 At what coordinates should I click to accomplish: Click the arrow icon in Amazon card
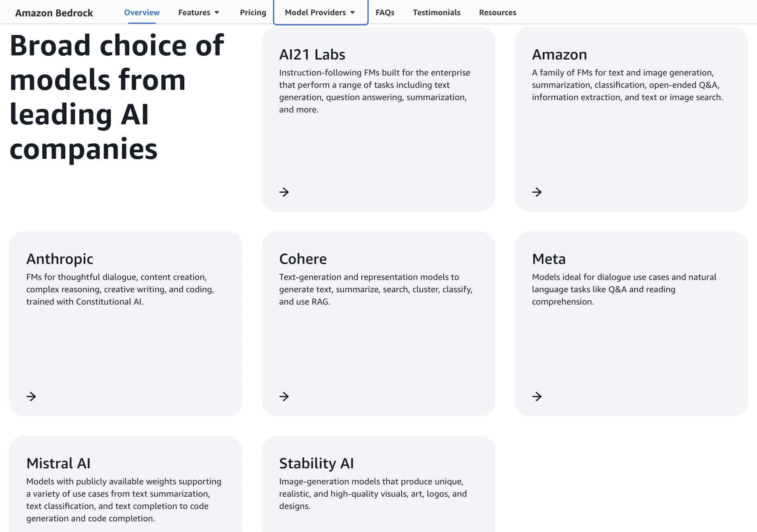pyautogui.click(x=537, y=192)
